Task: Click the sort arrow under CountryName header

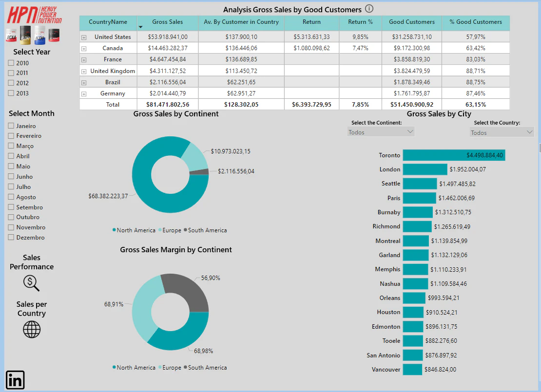Action: pos(140,27)
